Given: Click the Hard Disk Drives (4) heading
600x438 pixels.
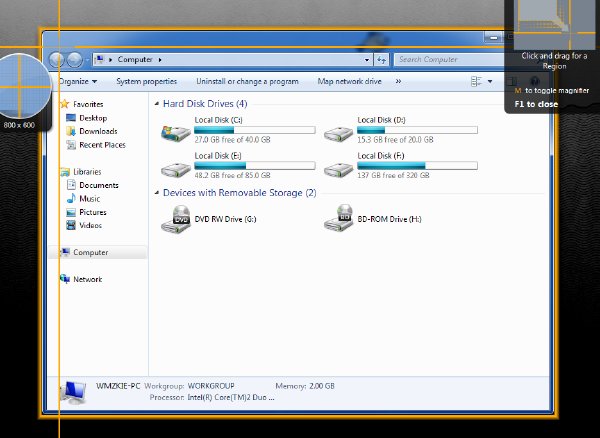Looking at the screenshot, I should coord(205,104).
